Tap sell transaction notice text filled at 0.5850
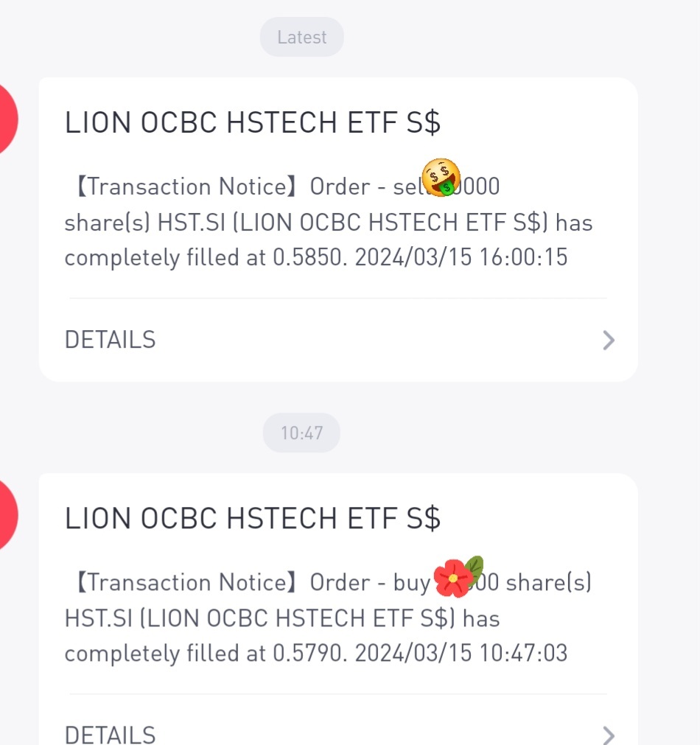Screen dimensions: 700x745 329,222
